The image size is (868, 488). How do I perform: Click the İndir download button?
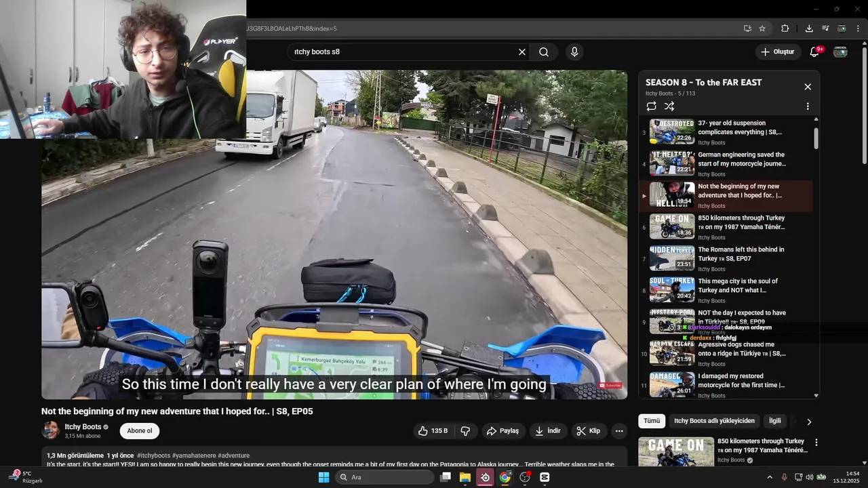coord(547,431)
